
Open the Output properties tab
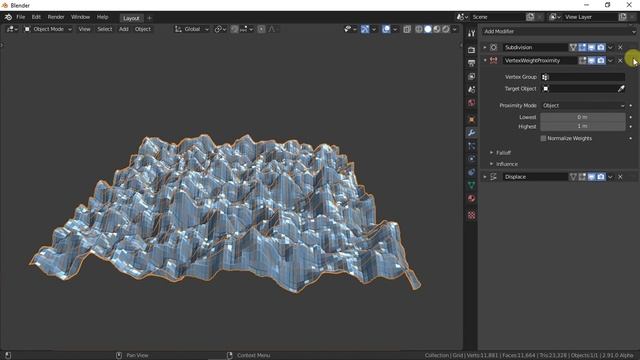tap(471, 63)
